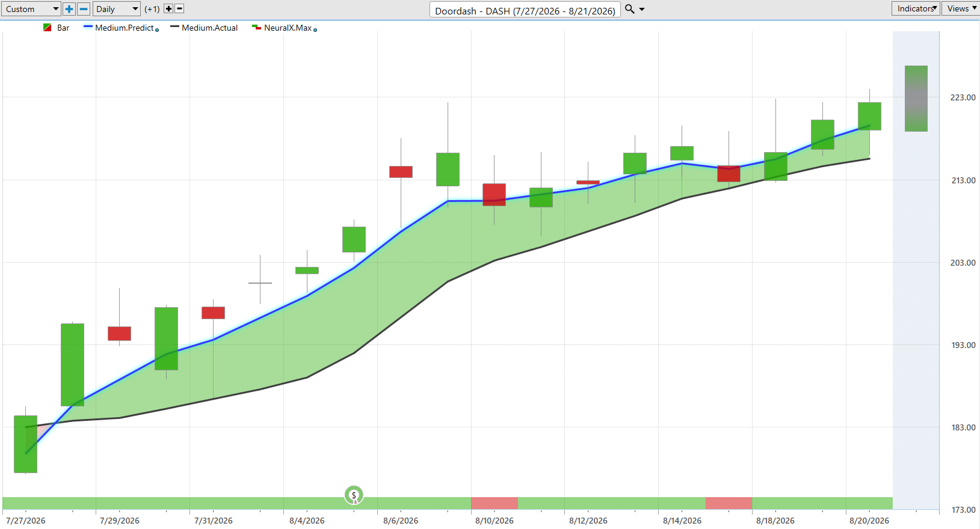Click the dot beside Medium.Predict

[157, 29]
